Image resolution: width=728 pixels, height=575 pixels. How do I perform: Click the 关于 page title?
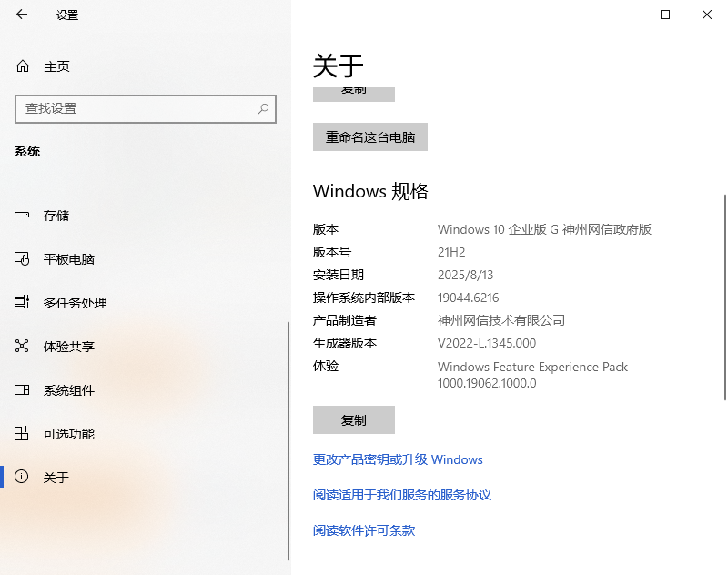click(x=338, y=66)
